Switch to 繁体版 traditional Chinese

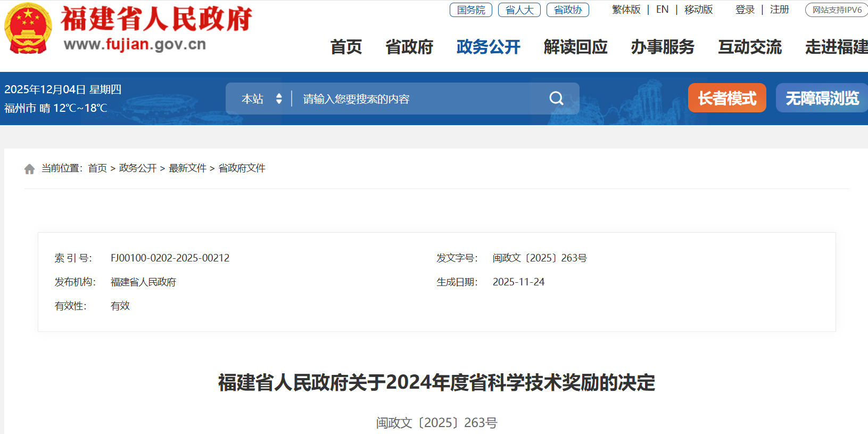pyautogui.click(x=626, y=10)
